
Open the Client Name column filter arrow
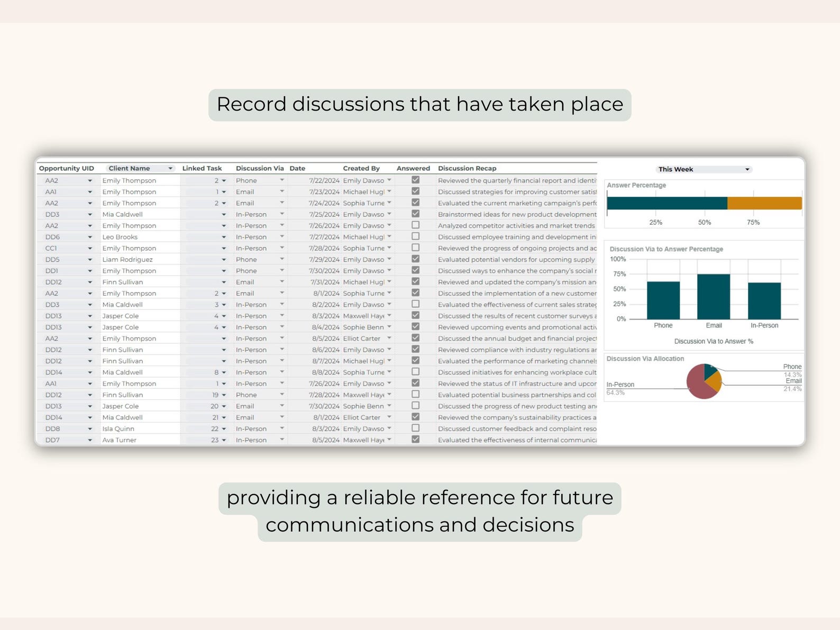click(x=170, y=169)
